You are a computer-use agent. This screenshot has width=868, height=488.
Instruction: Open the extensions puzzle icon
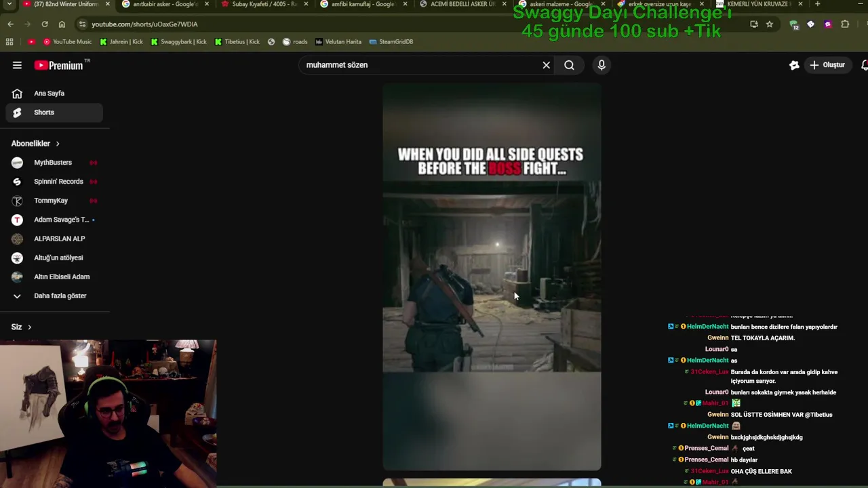point(845,24)
